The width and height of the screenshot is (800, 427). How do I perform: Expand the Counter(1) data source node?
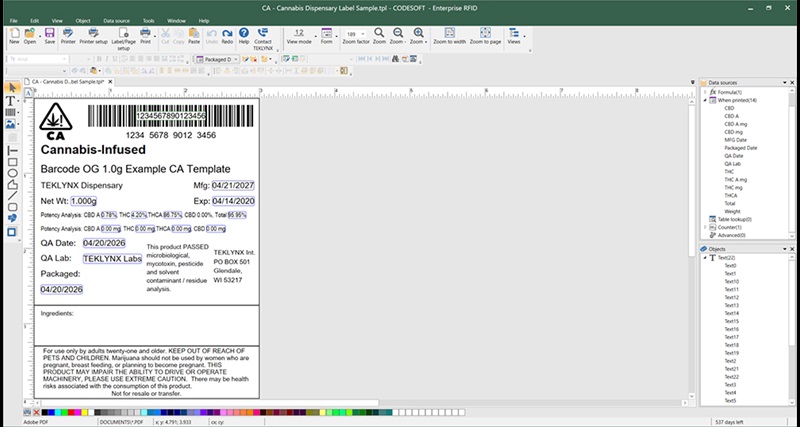[706, 227]
